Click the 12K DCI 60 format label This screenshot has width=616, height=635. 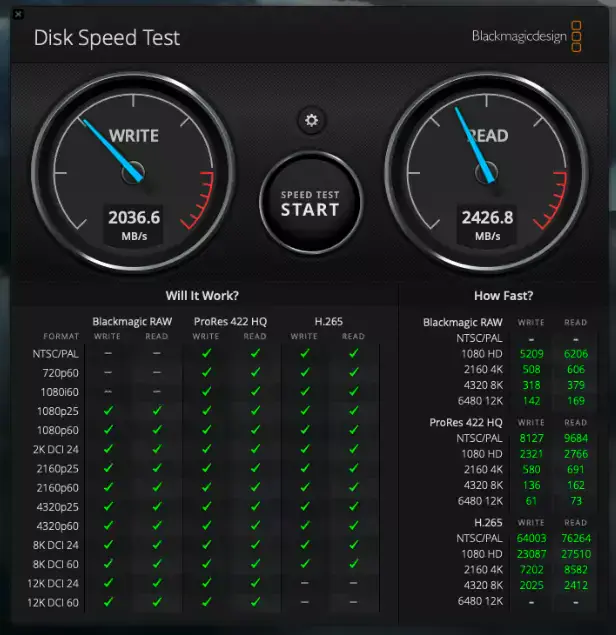coord(53,603)
